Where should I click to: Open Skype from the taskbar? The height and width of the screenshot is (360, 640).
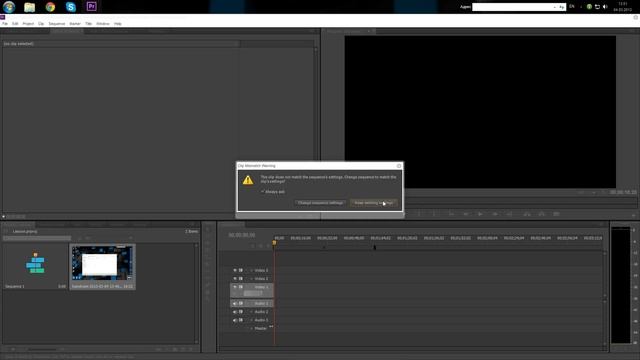click(71, 7)
